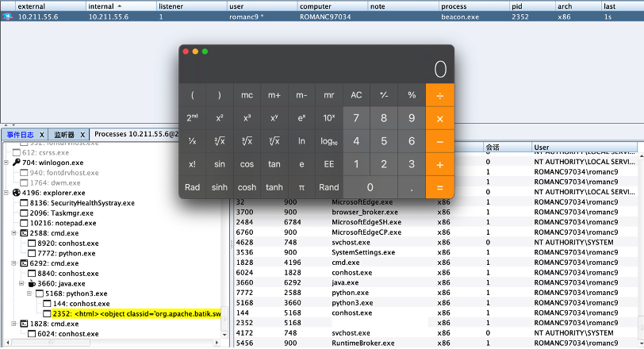Click the beacon session icon for 10.211.55.6
This screenshot has width=644, height=349.
[7, 17]
